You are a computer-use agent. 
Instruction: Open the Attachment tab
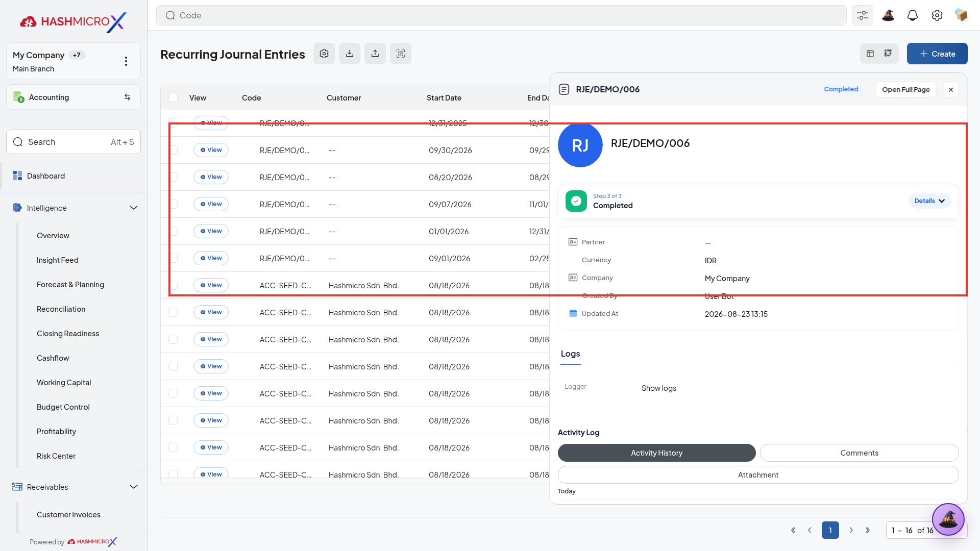pyautogui.click(x=758, y=474)
